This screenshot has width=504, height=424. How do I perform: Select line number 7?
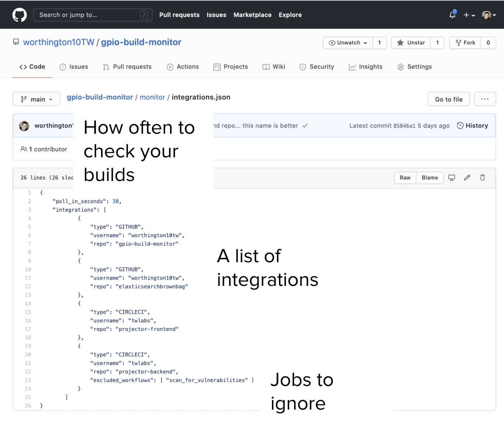(30, 244)
